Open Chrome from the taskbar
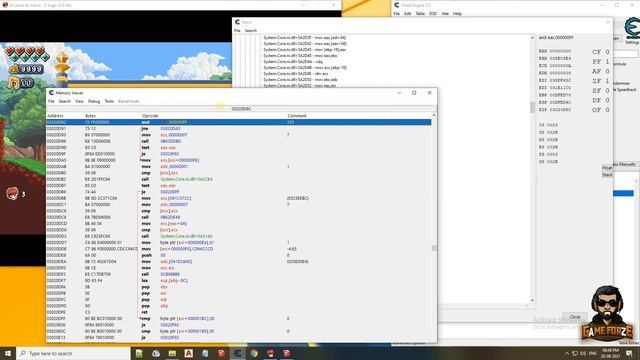This screenshot has height=360, width=640. pyautogui.click(x=254, y=353)
